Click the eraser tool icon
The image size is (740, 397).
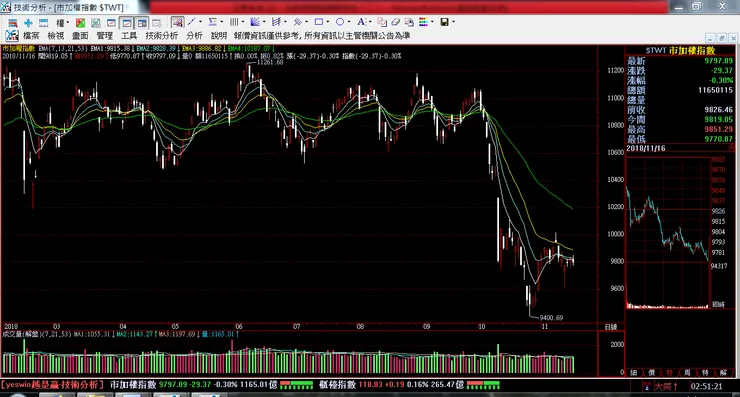pyautogui.click(x=395, y=22)
